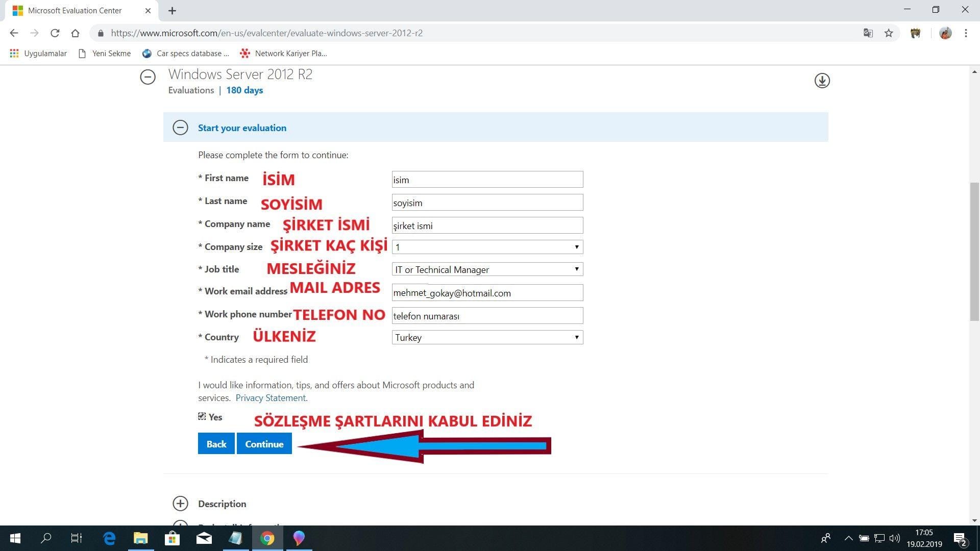Close the Microsoft Evaluation Center tab
The height and width of the screenshot is (551, 980).
pos(148,11)
